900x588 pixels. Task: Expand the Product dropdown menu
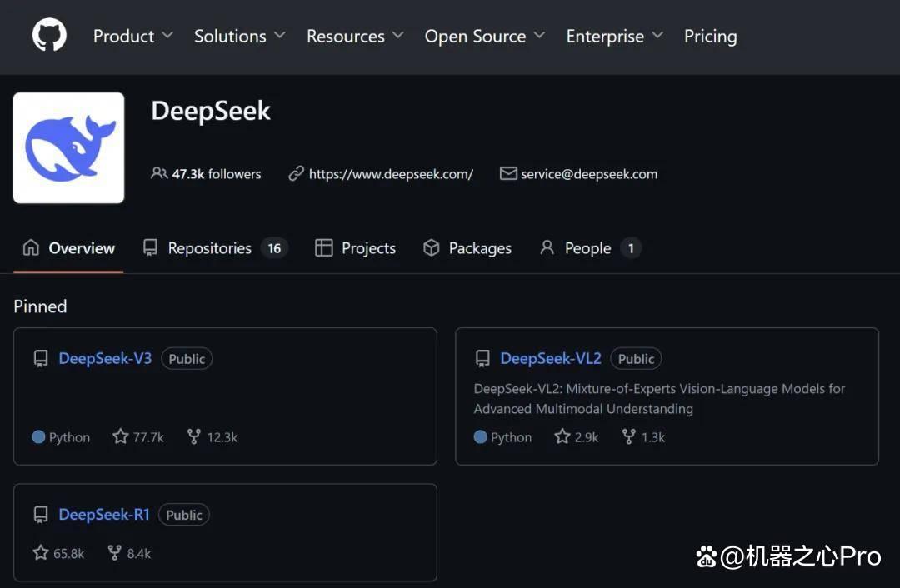coord(133,36)
